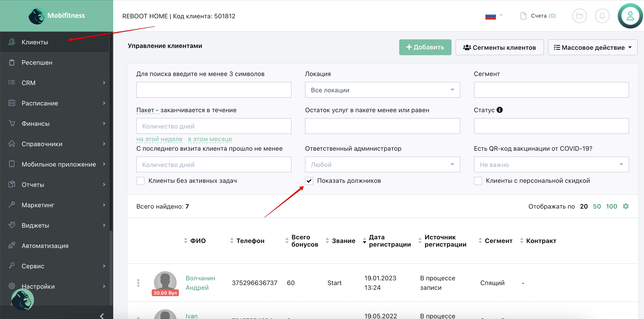Click the user profile avatar icon

(630, 16)
